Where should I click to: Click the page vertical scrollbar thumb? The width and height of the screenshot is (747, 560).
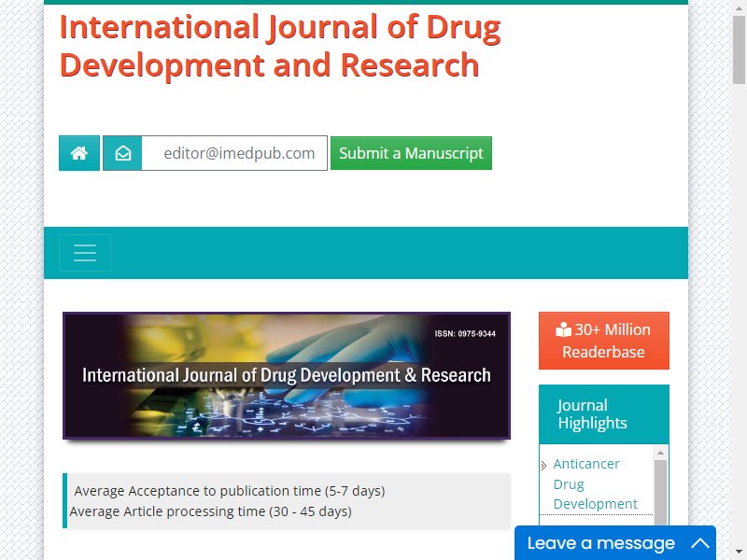(739, 50)
